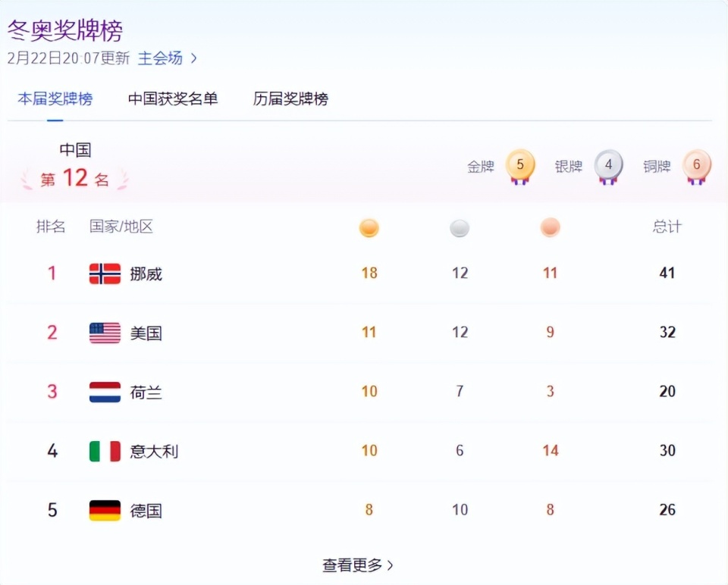The height and width of the screenshot is (585, 728).
Task: Click the chevron next to 查看更多
Action: pyautogui.click(x=389, y=565)
